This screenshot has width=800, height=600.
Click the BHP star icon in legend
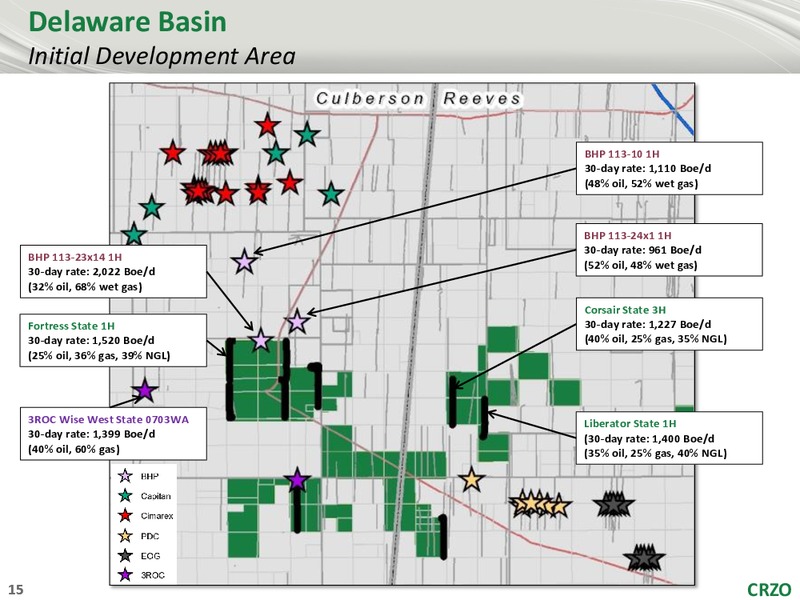click(125, 476)
